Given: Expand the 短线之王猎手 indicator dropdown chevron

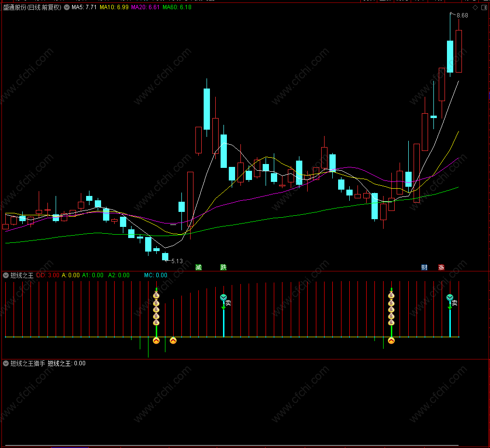Looking at the screenshot, I should (x=6, y=363).
